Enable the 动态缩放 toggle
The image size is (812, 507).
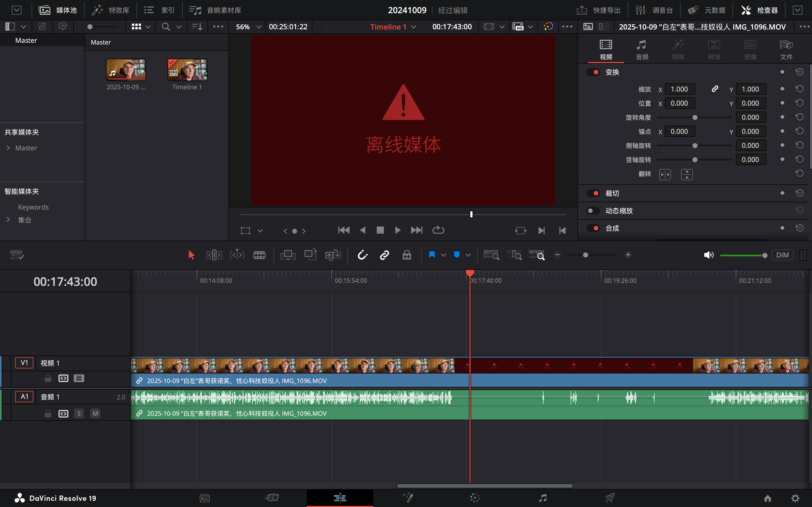point(593,211)
